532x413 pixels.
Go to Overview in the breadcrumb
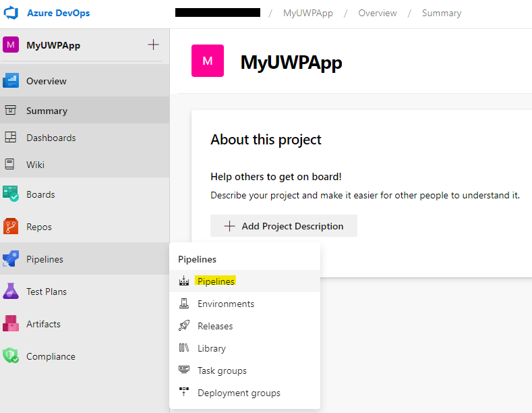click(378, 13)
